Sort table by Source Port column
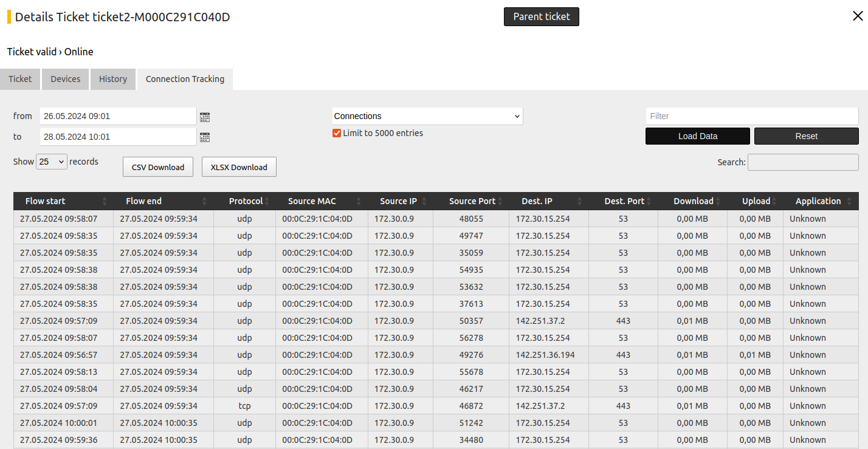The height and width of the screenshot is (449, 868). coord(471,201)
